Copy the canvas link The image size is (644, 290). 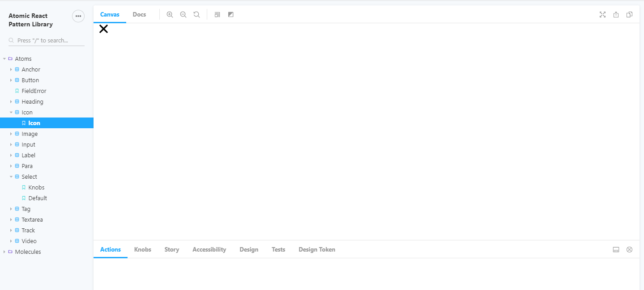pos(629,14)
